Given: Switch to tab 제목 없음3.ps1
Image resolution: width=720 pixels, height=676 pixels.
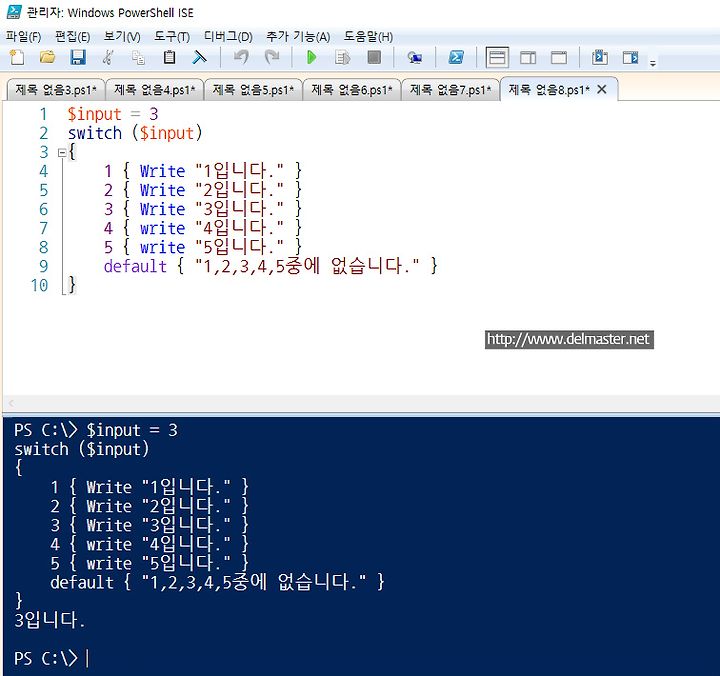Looking at the screenshot, I should click(56, 90).
